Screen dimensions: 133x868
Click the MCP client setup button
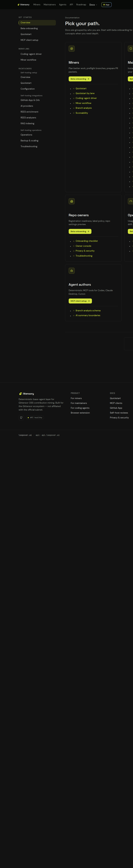(80, 301)
